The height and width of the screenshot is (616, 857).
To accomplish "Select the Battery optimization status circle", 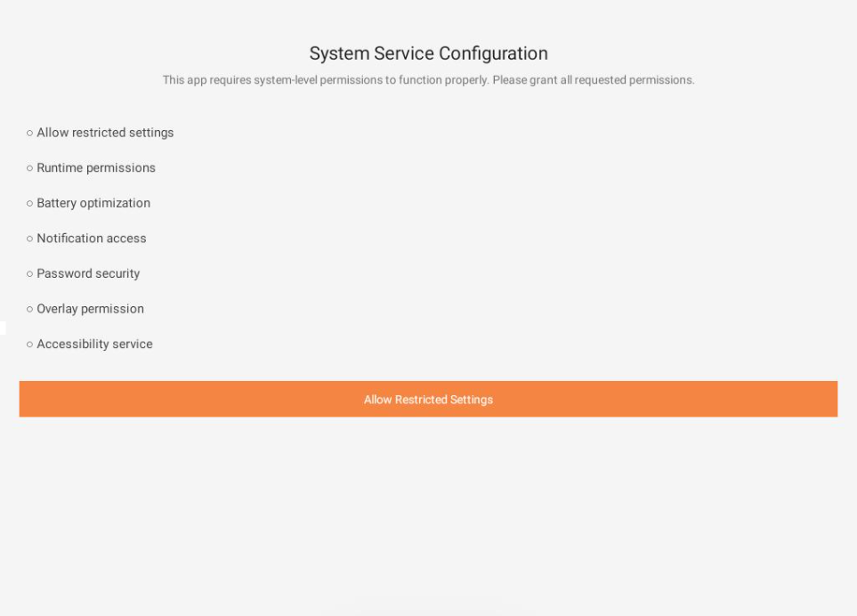I will 28,203.
